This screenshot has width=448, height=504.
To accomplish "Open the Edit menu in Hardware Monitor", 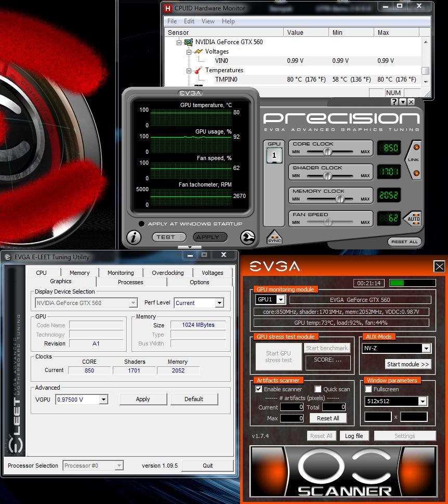I will point(189,21).
